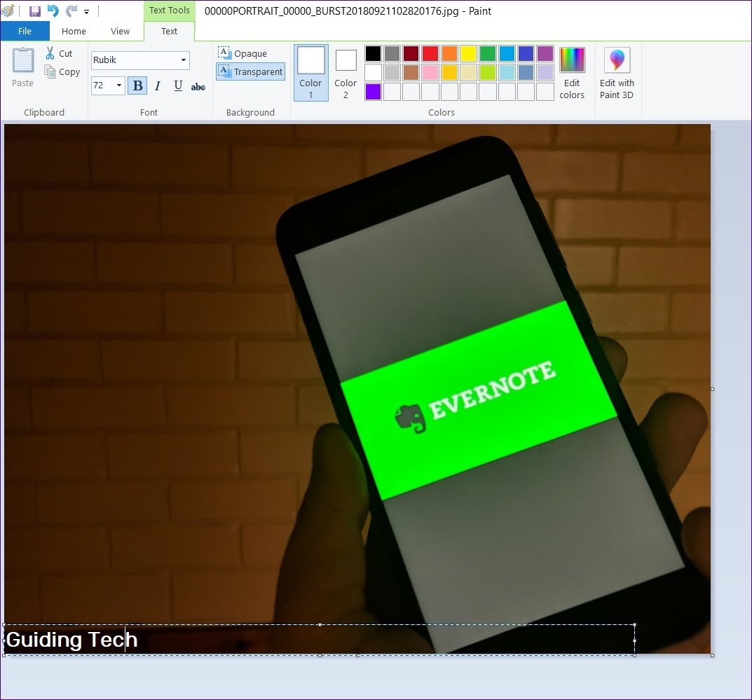This screenshot has height=700, width=752.
Task: Click the Redo arrow icon
Action: pyautogui.click(x=71, y=11)
